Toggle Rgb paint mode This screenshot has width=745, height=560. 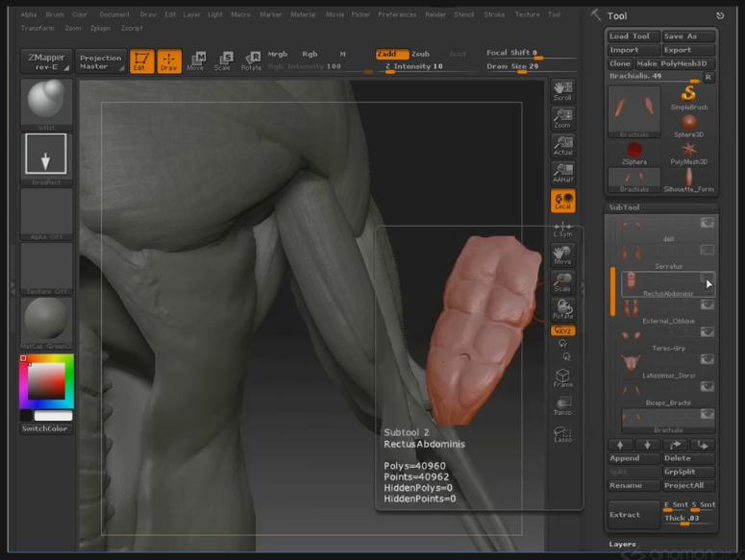coord(310,54)
